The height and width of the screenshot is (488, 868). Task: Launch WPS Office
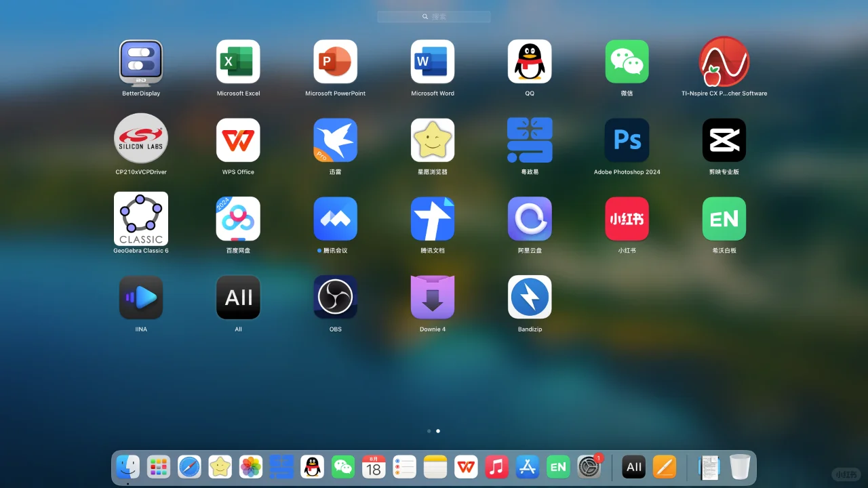pyautogui.click(x=238, y=140)
